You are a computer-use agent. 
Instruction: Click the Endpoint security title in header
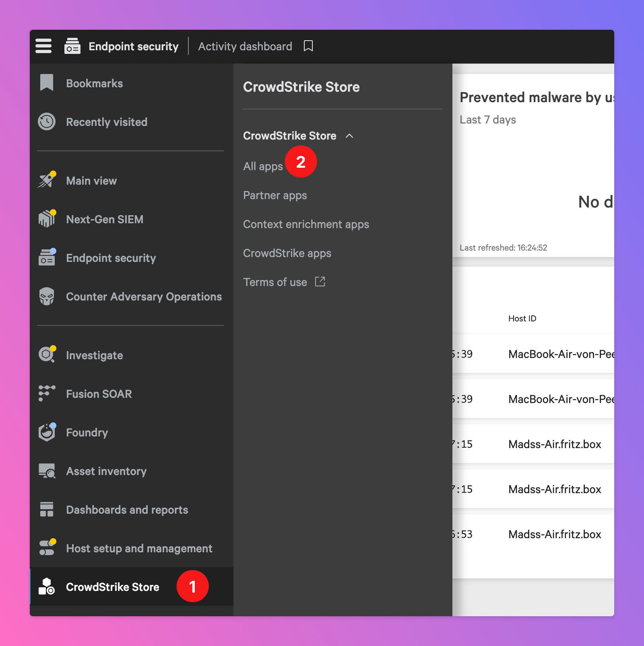point(133,46)
